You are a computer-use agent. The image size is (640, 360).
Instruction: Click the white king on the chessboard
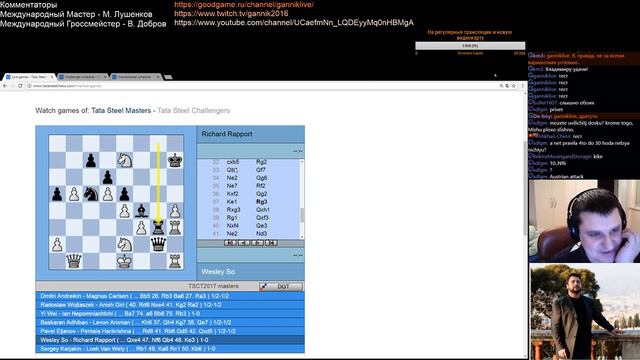point(124,261)
